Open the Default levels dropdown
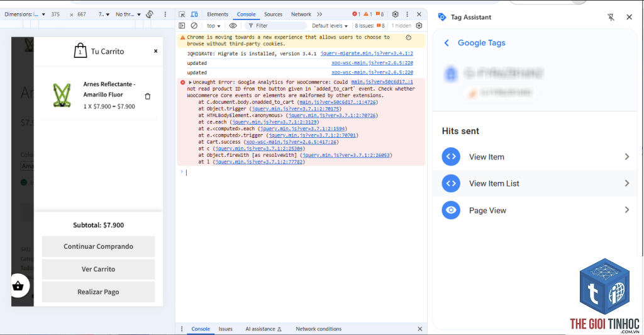 (330, 25)
